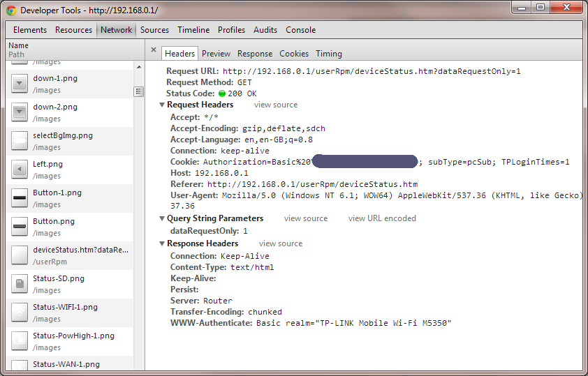Click view source beside Request Headers
Screen dimensions: 588x376
click(x=276, y=105)
